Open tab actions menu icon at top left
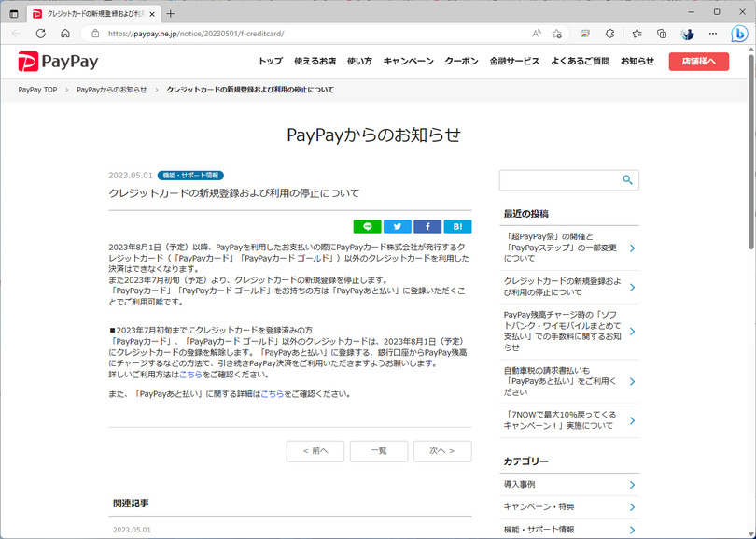The image size is (756, 539). point(14,14)
